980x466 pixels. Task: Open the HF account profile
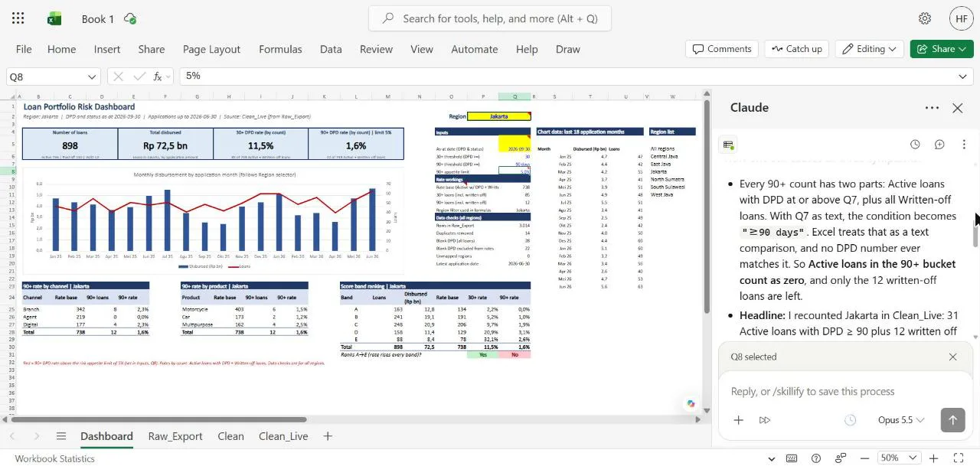(962, 18)
